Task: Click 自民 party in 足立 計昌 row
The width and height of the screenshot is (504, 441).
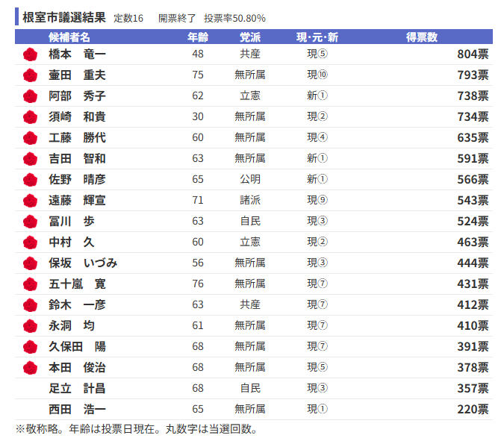Action: pos(250,388)
